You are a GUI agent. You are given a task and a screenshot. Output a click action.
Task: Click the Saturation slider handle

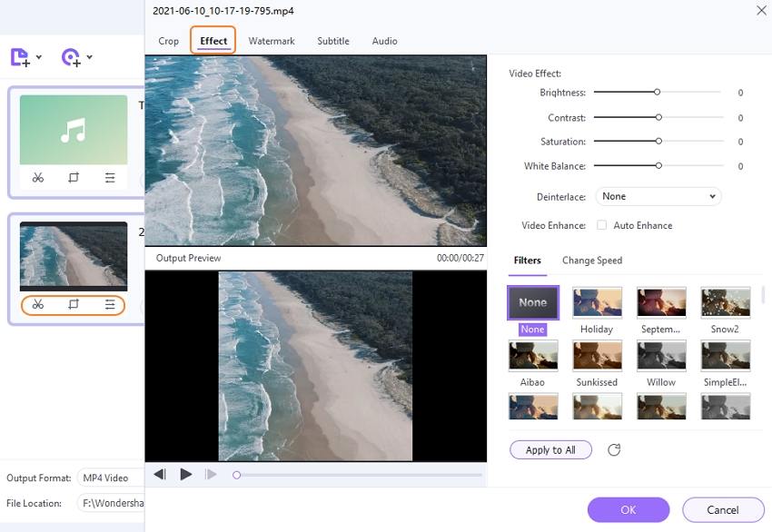coord(658,142)
